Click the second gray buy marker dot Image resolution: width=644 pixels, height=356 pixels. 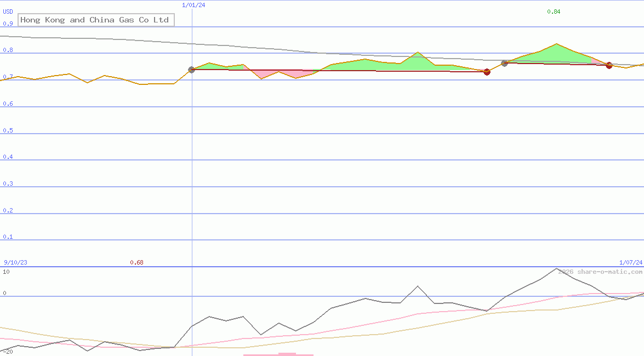[x=504, y=63]
